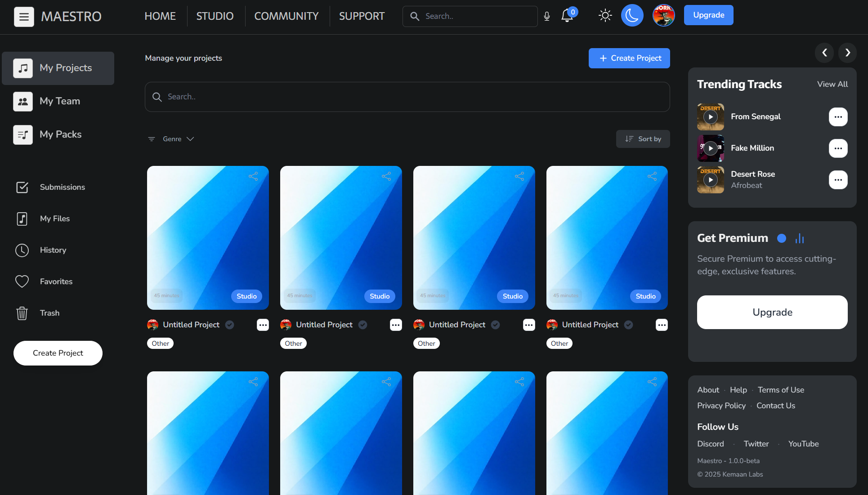Play the From Senegal track
The image size is (868, 495).
(711, 116)
